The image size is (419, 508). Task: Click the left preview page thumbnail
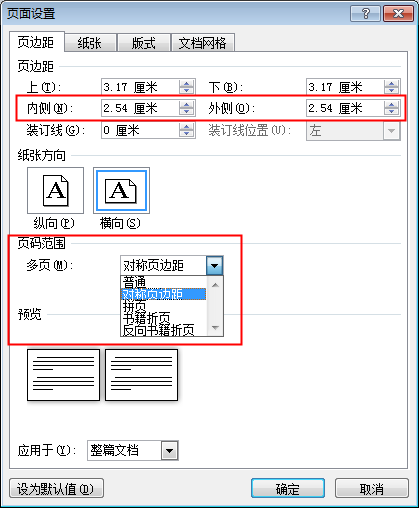pyautogui.click(x=63, y=375)
